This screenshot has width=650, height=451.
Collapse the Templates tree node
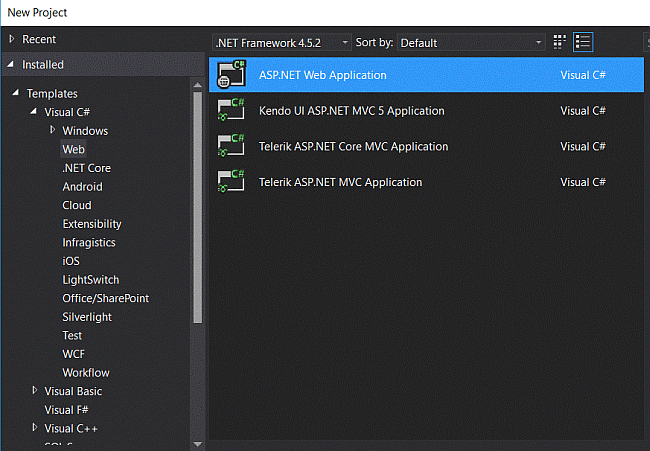[16, 93]
